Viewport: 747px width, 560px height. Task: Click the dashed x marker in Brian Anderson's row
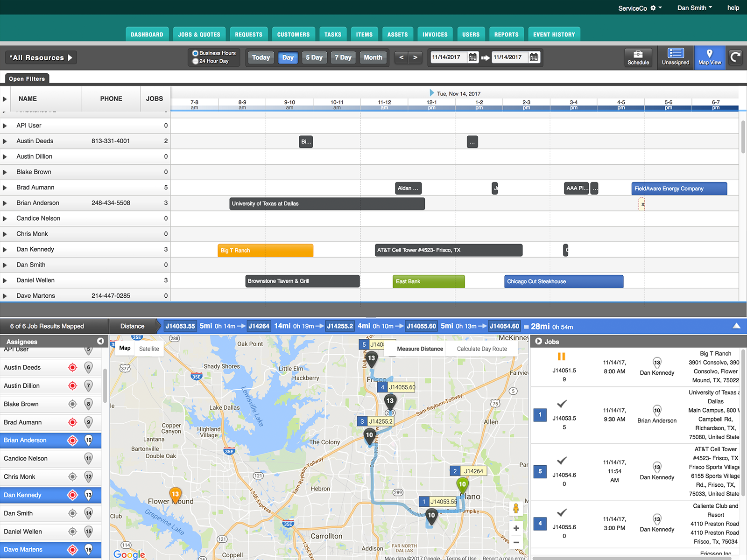pyautogui.click(x=642, y=204)
